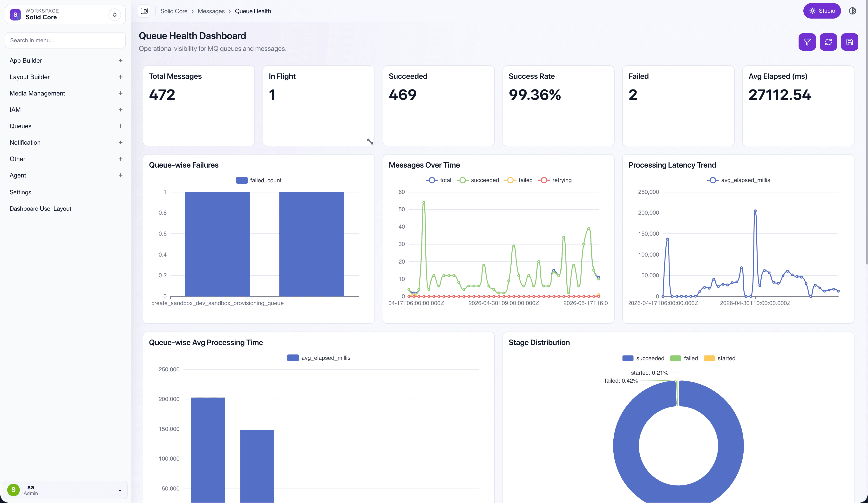Open the sa Admin user menu arrow
868x503 pixels.
tap(120, 490)
